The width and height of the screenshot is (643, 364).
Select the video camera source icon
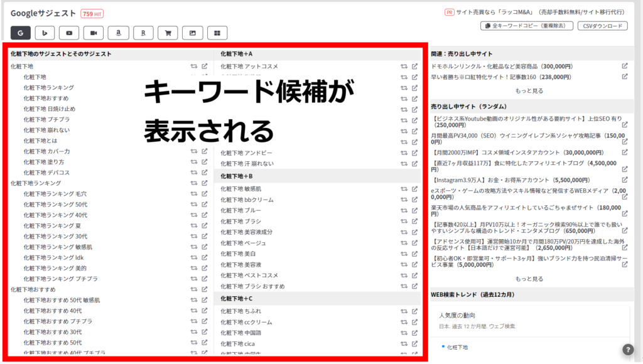(94, 33)
